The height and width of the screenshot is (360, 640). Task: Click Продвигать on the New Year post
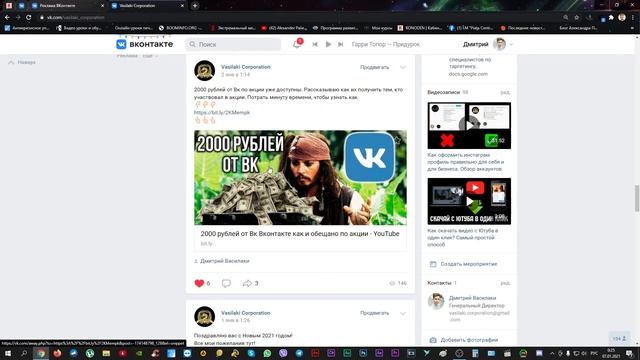coord(374,313)
